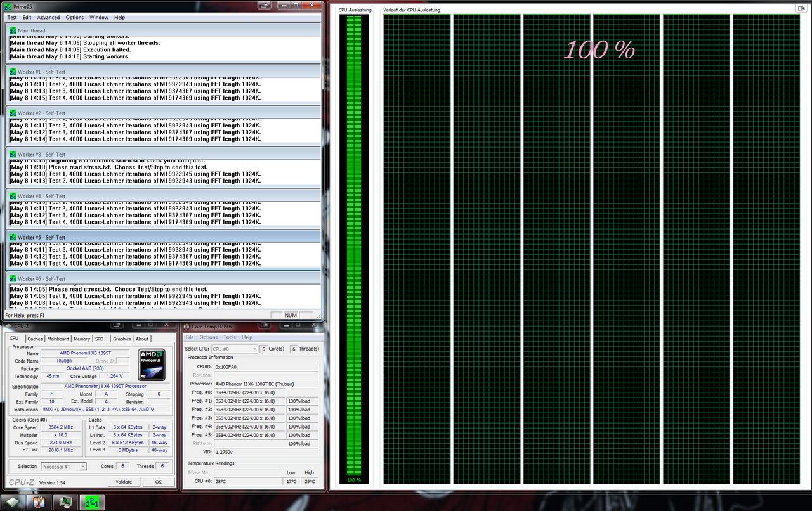
Task: Click the CPU usage gadget corner icon
Action: 801,9
